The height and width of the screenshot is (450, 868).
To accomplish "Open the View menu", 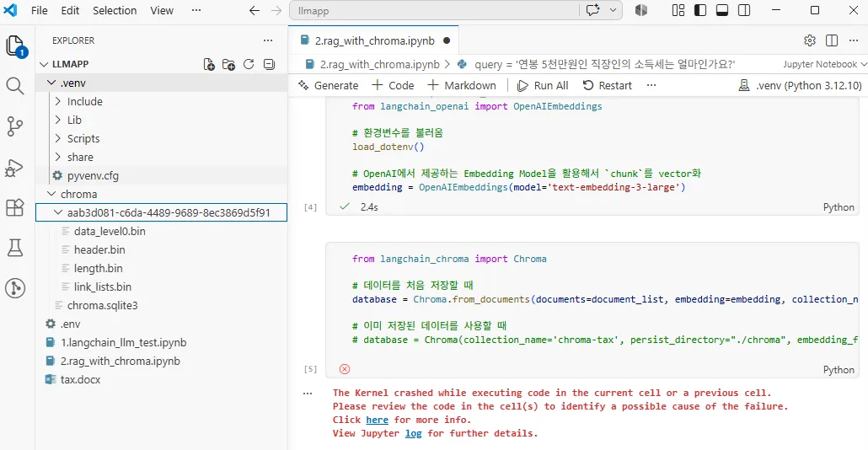I will (162, 10).
